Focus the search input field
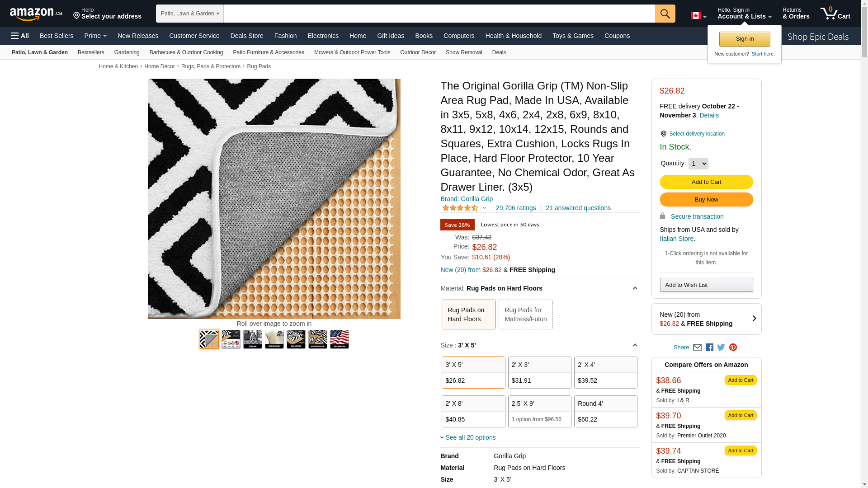The width and height of the screenshot is (868, 488). [439, 14]
